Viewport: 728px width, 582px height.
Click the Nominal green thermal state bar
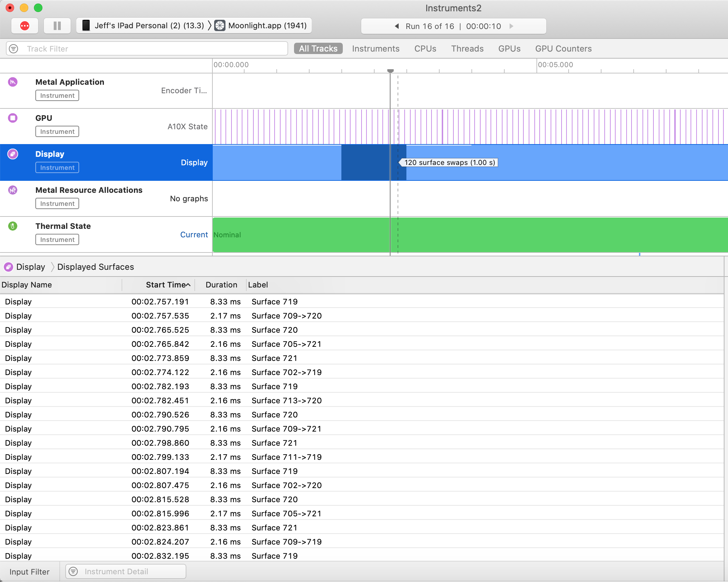[x=470, y=235]
